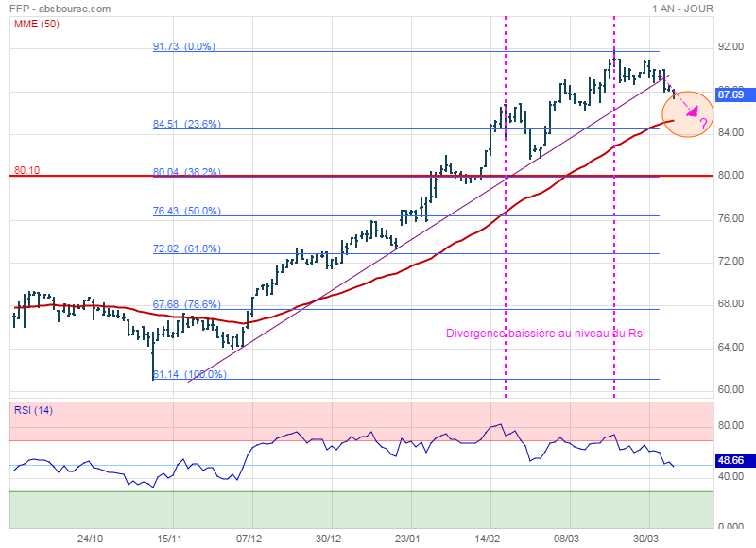This screenshot has height=548, width=756.
Task: Click the magenta question mark in the orange circle
Action: point(703,124)
